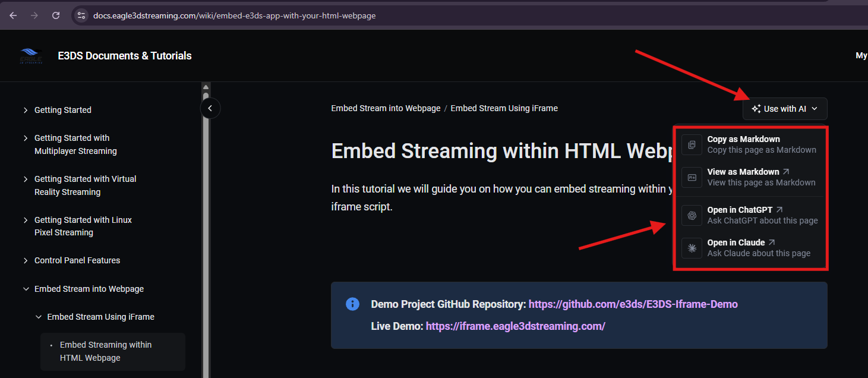This screenshot has height=378, width=868.
Task: Choose Open in Claude menu entry
Action: [751, 248]
